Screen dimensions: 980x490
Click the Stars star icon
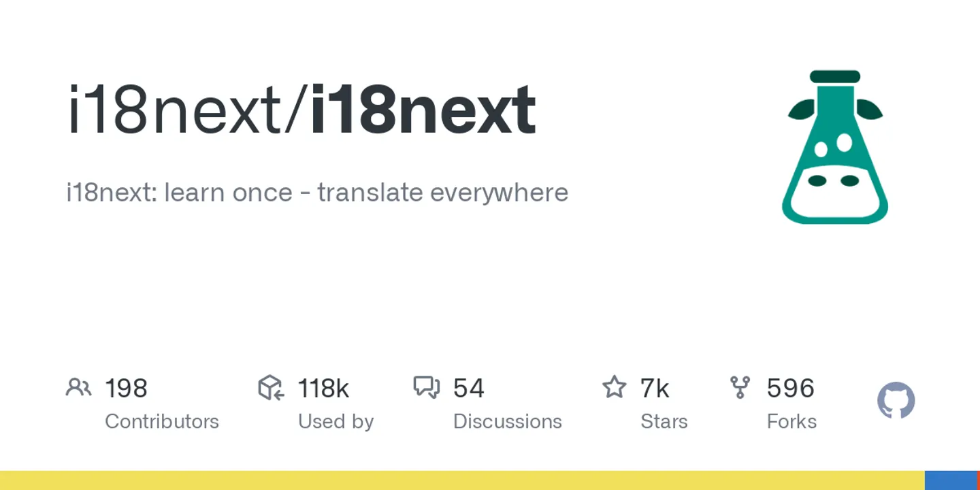(614, 388)
